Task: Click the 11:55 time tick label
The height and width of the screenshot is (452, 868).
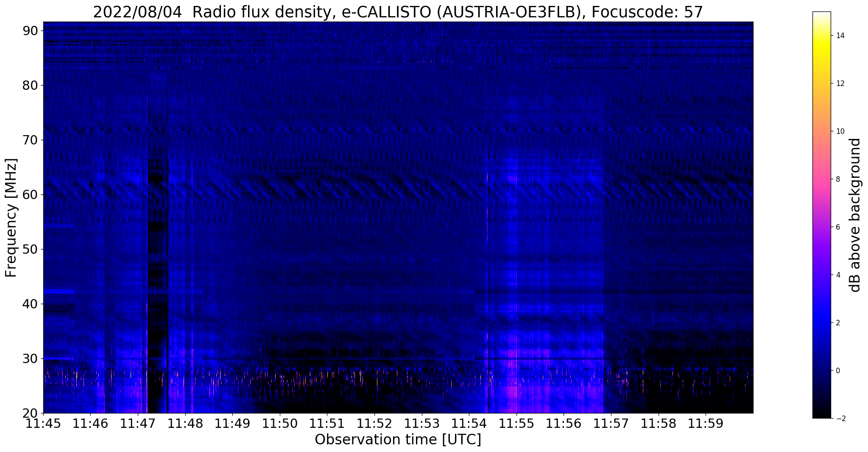Action: (516, 423)
